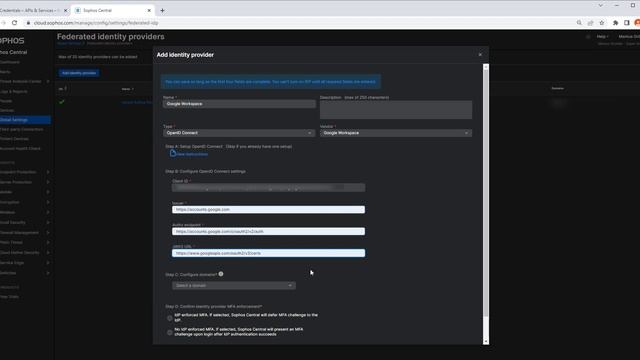The width and height of the screenshot is (640, 360).
Task: Open Dashboard in the sidebar
Action: coord(10,62)
